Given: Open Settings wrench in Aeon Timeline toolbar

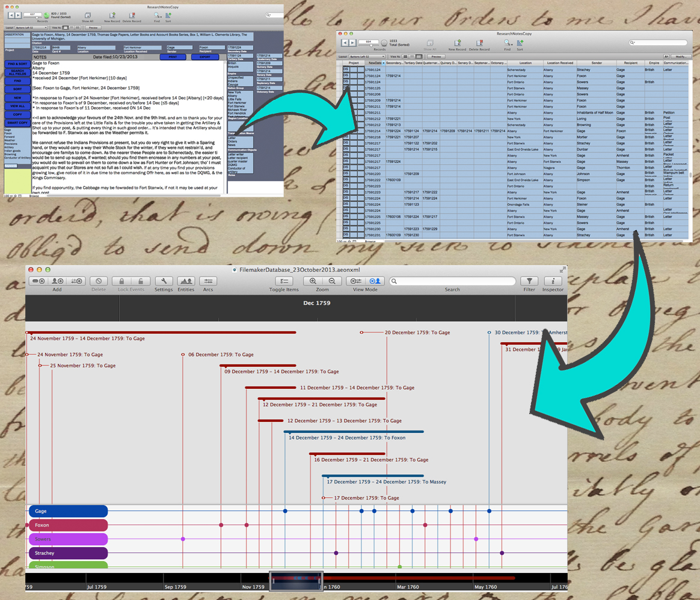Looking at the screenshot, I should (x=164, y=281).
